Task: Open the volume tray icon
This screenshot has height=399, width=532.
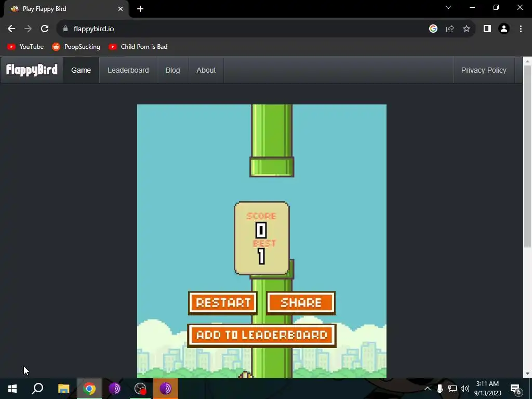Action: pos(465,389)
